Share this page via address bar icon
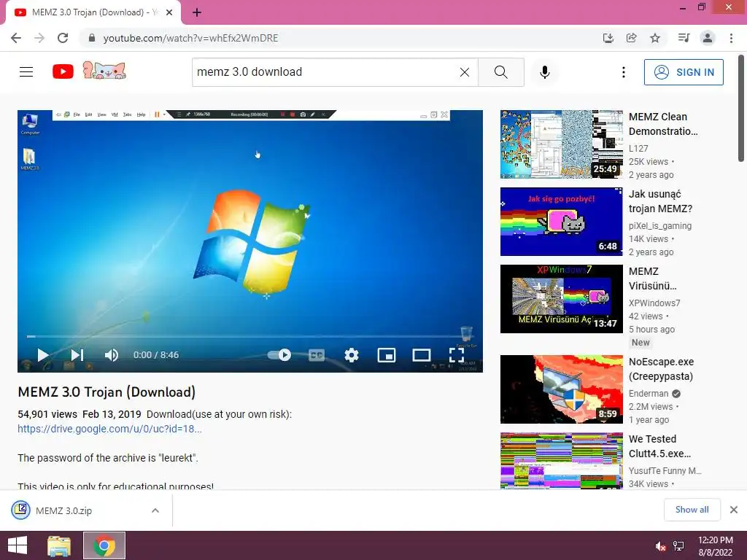This screenshot has height=560, width=747. click(632, 38)
